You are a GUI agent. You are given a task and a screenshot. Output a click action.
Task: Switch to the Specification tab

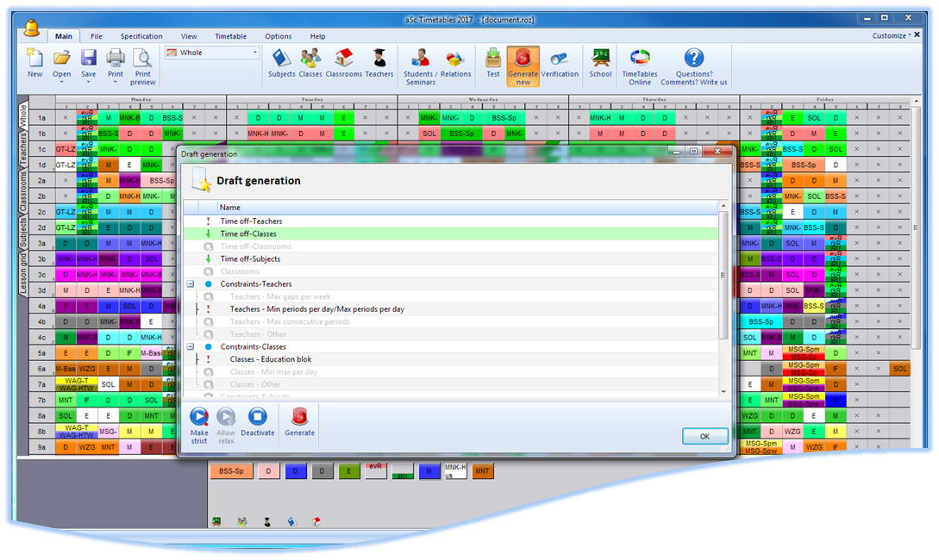[x=141, y=36]
